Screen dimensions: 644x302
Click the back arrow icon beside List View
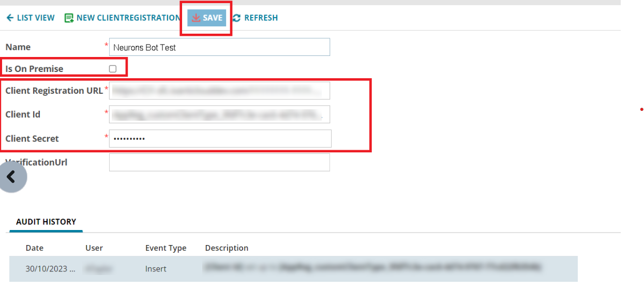(10, 18)
